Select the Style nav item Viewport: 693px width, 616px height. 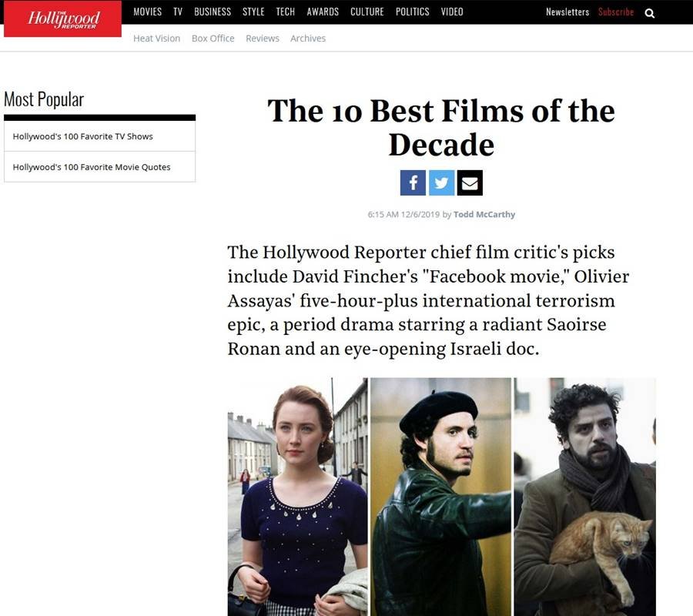pos(253,12)
